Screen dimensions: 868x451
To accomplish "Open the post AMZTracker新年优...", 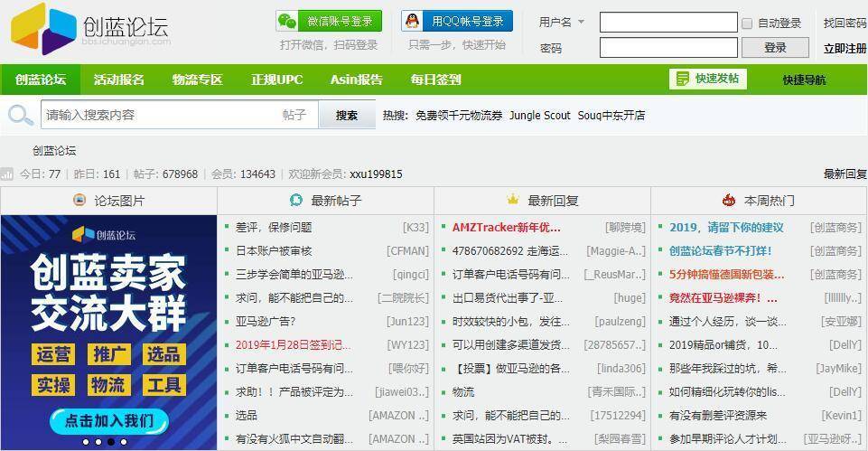I will 507,227.
